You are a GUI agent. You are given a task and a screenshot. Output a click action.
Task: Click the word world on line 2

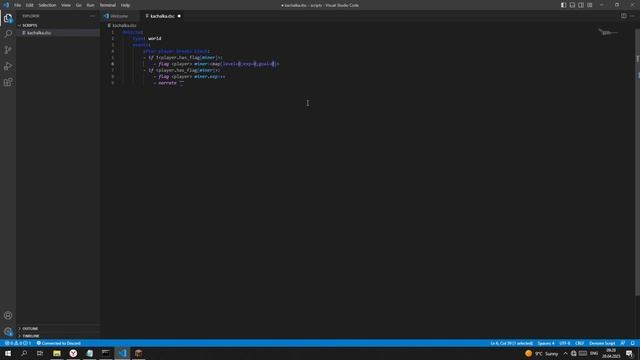click(x=155, y=38)
